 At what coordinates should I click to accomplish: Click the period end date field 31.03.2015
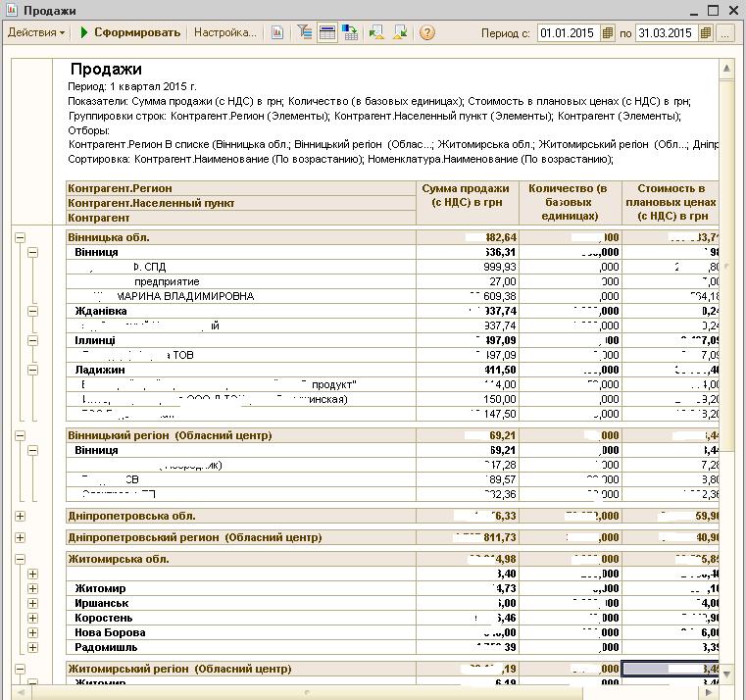(666, 33)
